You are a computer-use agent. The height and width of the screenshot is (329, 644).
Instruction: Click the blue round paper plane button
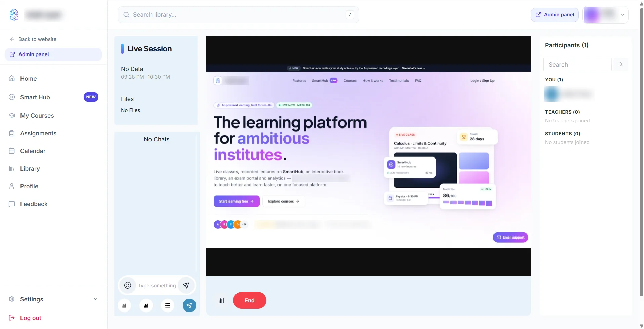pyautogui.click(x=189, y=305)
